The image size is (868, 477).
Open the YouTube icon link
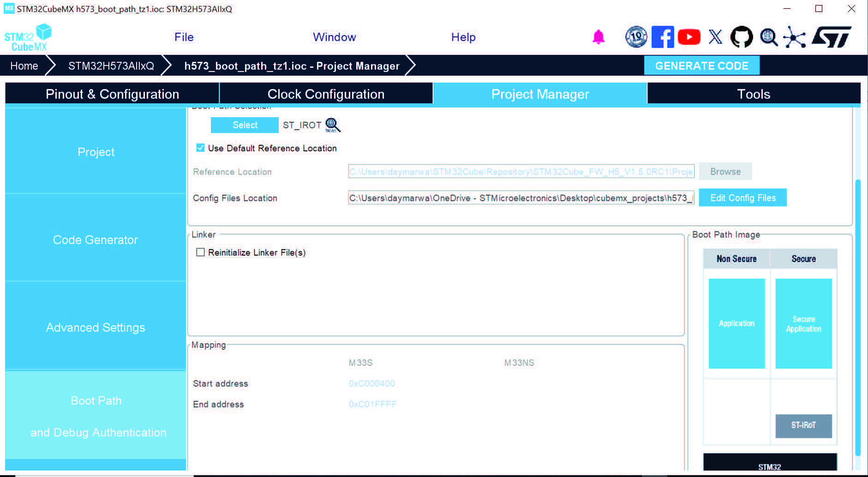tap(689, 37)
